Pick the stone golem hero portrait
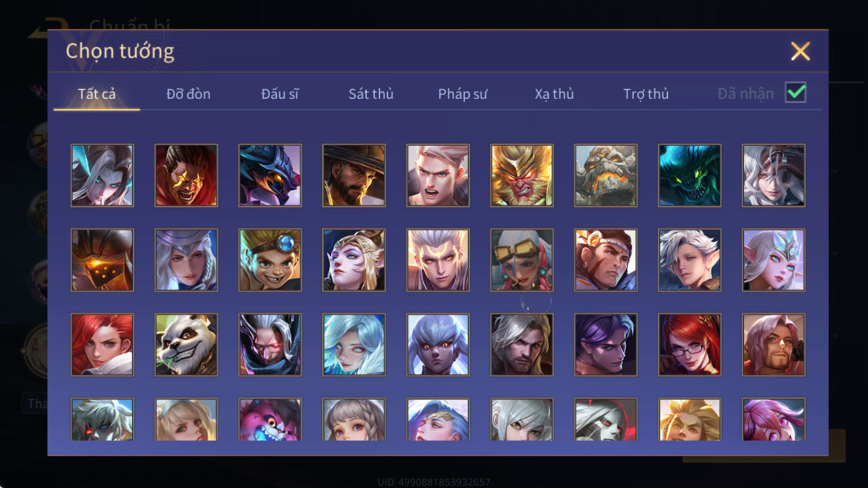This screenshot has height=488, width=868. [606, 175]
